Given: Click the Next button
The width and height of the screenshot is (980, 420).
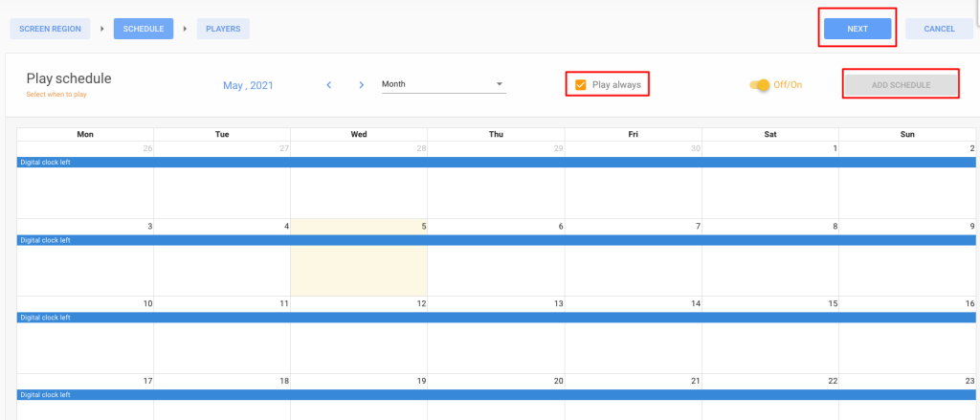Looking at the screenshot, I should pyautogui.click(x=857, y=29).
